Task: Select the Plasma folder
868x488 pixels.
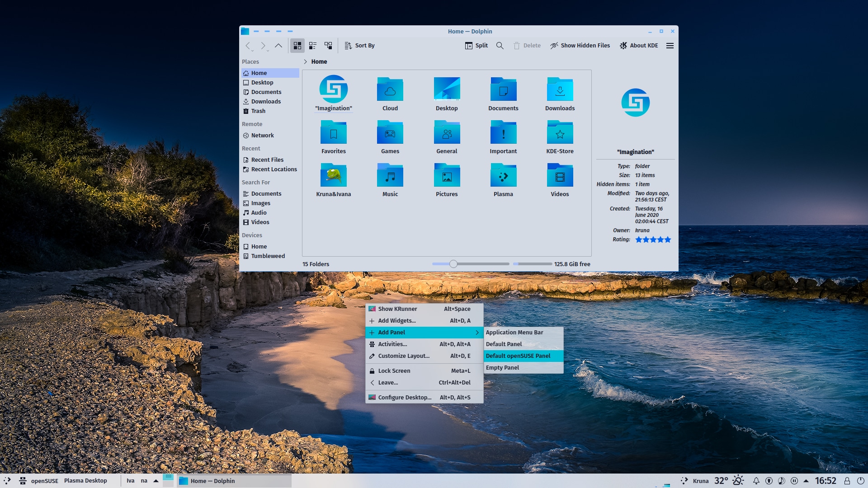Action: pos(503,180)
